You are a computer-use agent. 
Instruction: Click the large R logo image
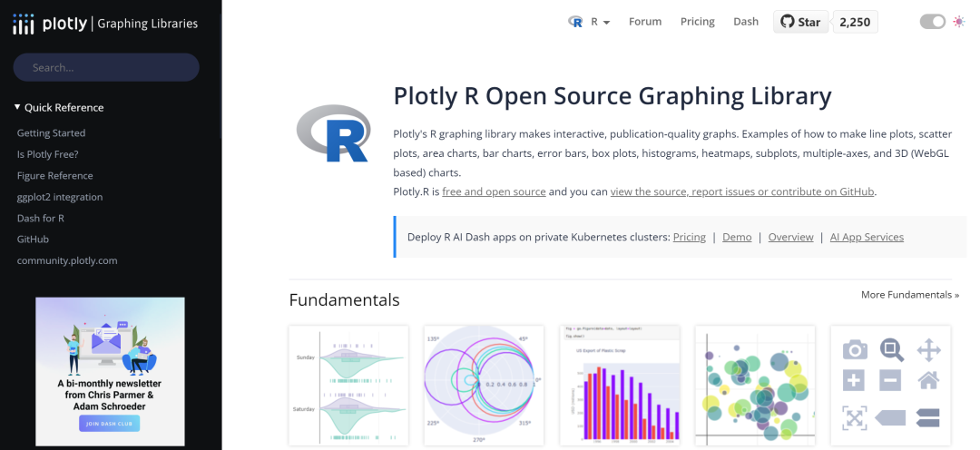333,132
